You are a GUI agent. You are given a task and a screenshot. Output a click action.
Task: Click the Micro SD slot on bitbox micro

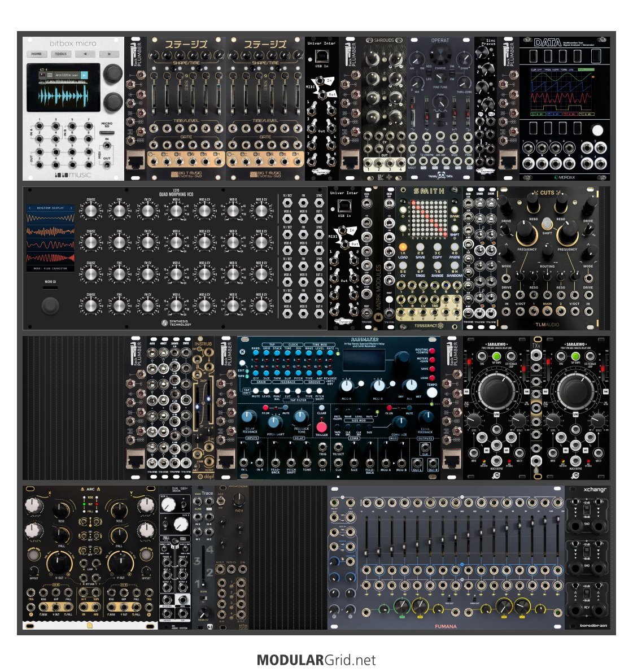click(107, 133)
